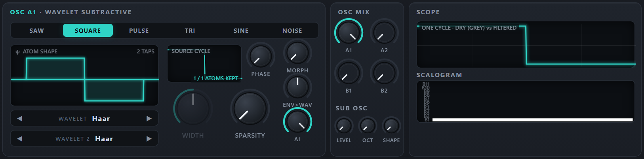The width and height of the screenshot is (644, 159).
Task: Click the '2 TAPS' label
Action: point(146,51)
